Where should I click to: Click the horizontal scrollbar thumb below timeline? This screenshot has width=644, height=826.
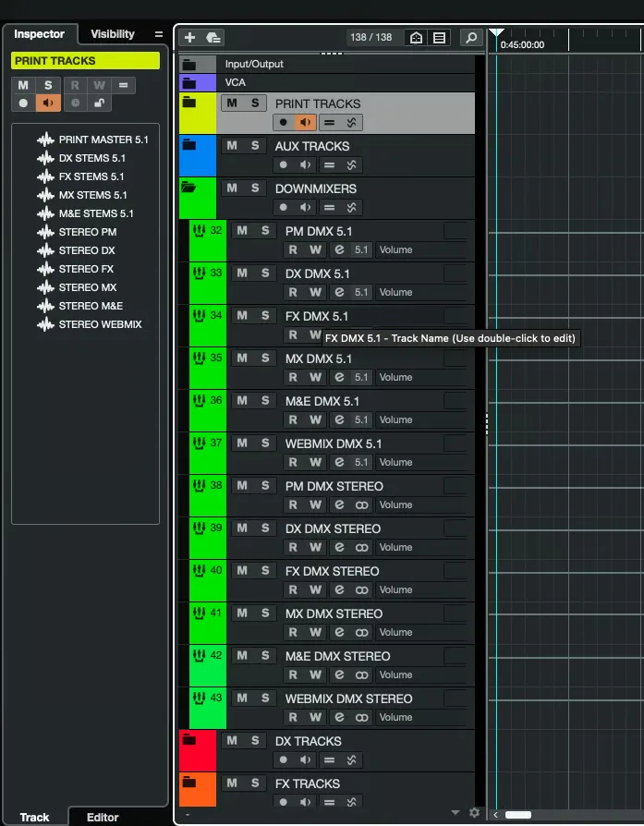518,814
